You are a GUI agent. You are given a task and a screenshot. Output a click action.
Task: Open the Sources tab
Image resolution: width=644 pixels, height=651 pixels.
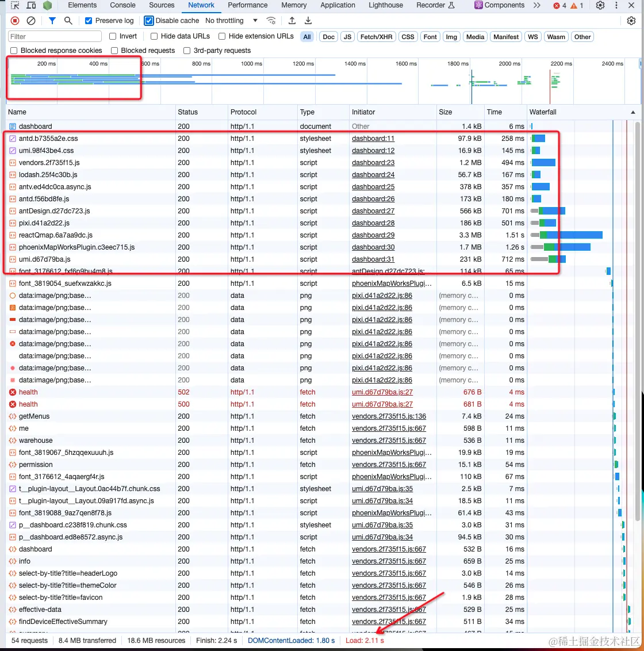[x=162, y=5]
